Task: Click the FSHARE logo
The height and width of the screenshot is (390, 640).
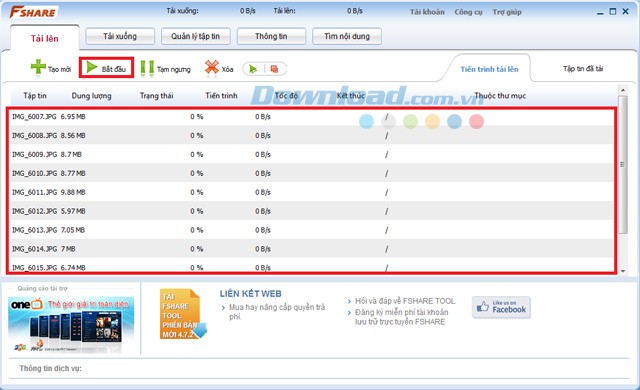Action: point(33,12)
